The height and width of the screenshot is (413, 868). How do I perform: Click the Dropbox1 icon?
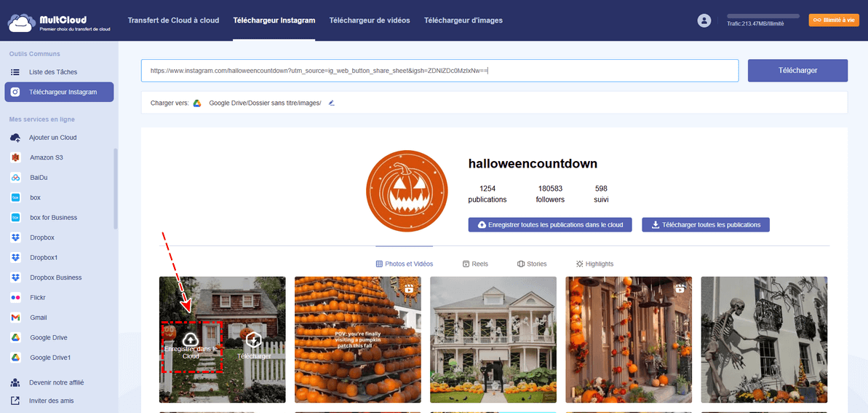tap(15, 257)
